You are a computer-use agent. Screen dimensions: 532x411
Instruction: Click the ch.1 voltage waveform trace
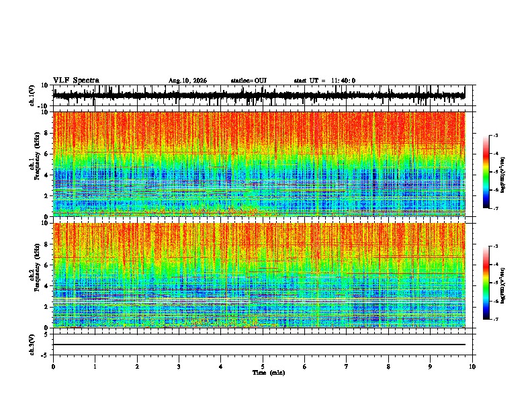point(259,95)
